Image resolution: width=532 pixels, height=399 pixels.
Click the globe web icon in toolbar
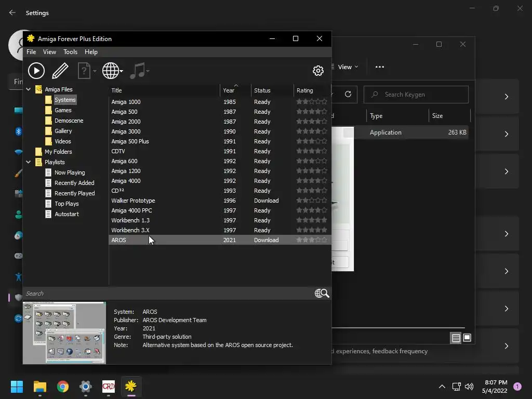110,71
